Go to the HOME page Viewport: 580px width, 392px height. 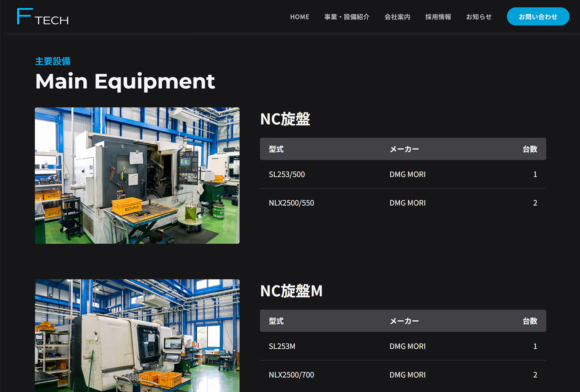[299, 17]
